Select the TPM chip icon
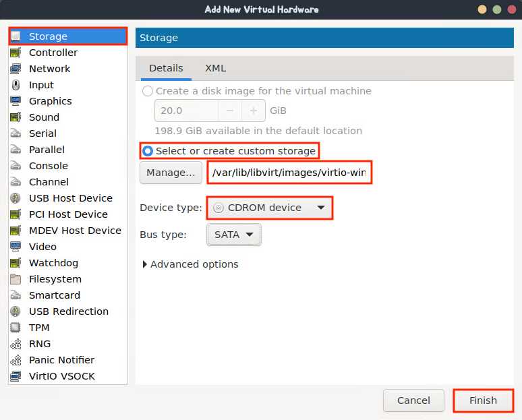 click(16, 328)
